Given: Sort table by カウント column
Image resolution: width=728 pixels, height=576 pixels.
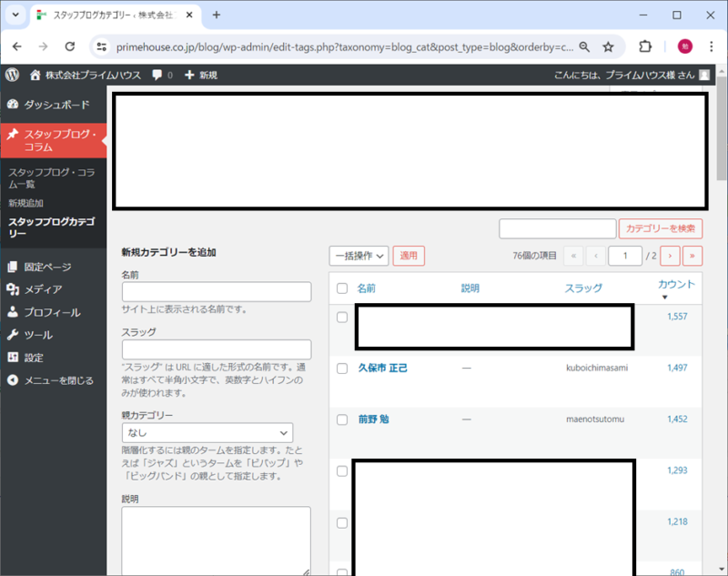Looking at the screenshot, I should pos(676,285).
